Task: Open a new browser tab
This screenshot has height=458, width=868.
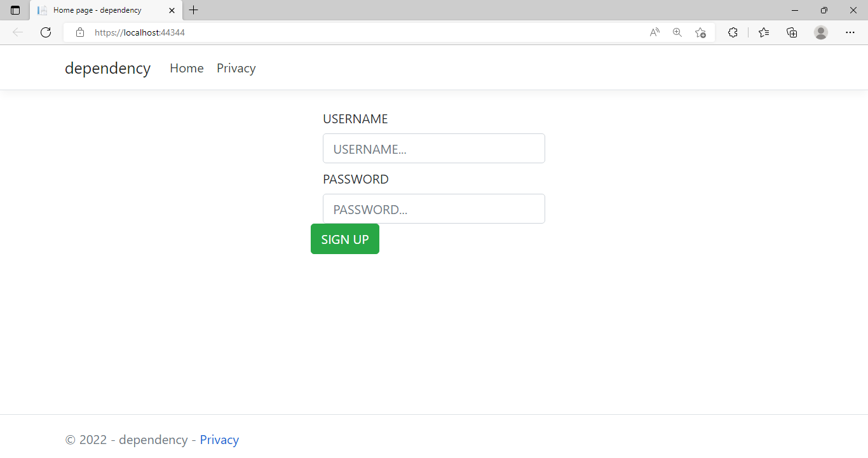Action: [194, 10]
